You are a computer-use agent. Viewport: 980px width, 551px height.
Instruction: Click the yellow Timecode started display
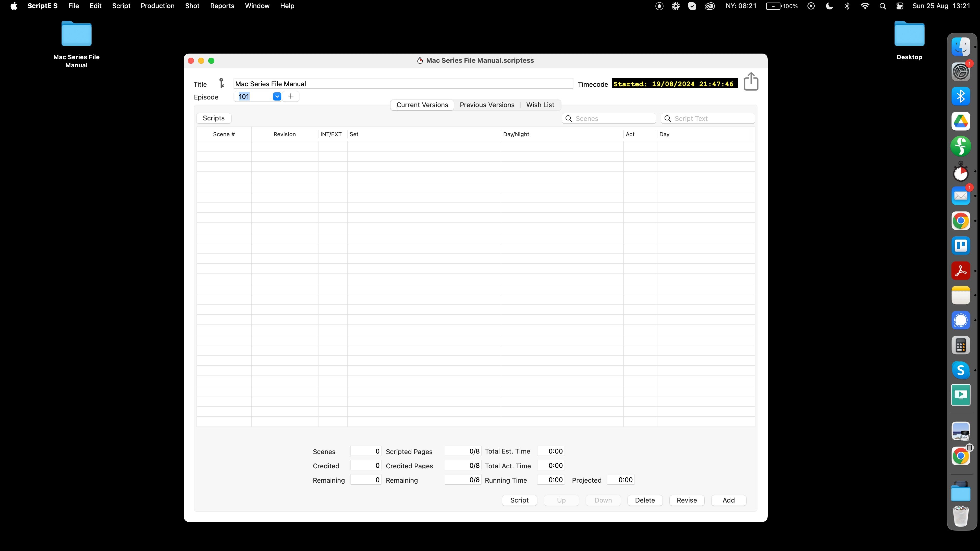[675, 84]
